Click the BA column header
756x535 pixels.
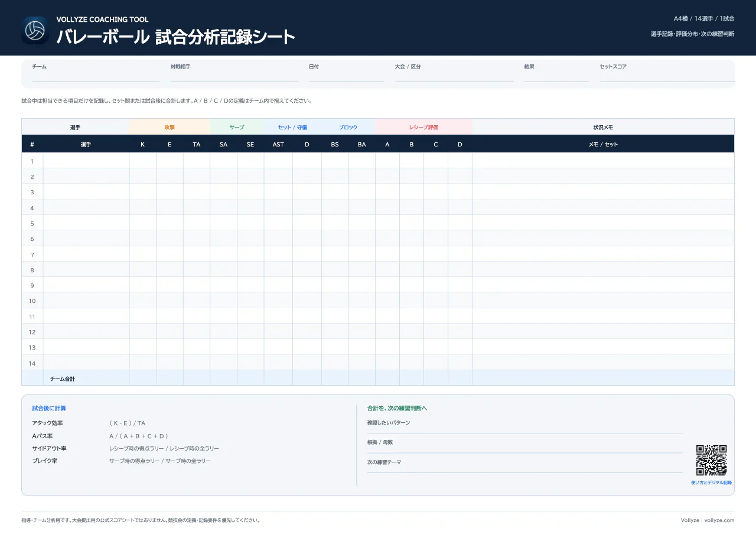tap(361, 144)
